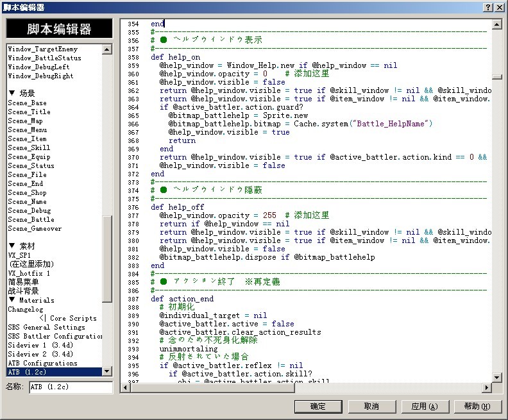508x420 pixels.
Task: Click code line 387 def action_end
Action: [182, 299]
